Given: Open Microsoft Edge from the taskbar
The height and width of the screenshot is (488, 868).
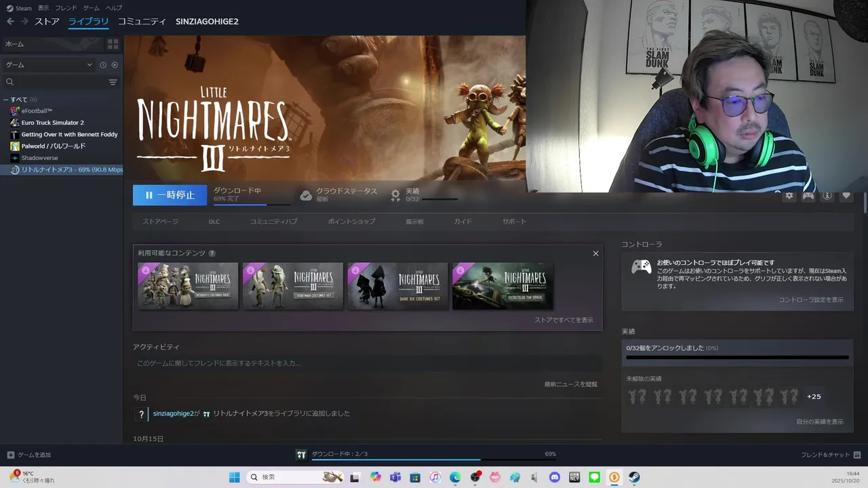Looking at the screenshot, I should (x=455, y=477).
